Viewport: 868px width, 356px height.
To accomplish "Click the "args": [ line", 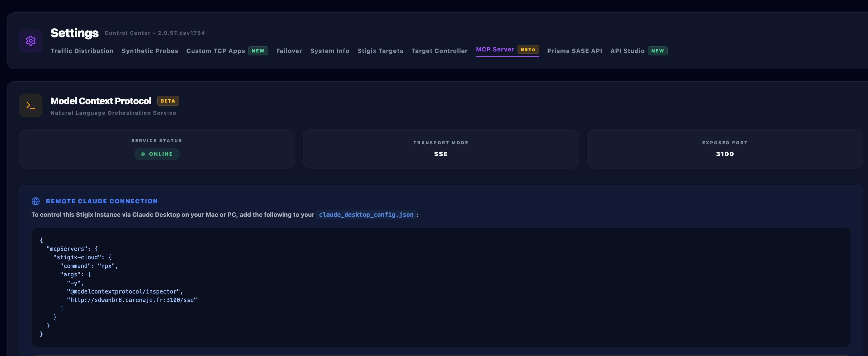I will click(x=75, y=275).
